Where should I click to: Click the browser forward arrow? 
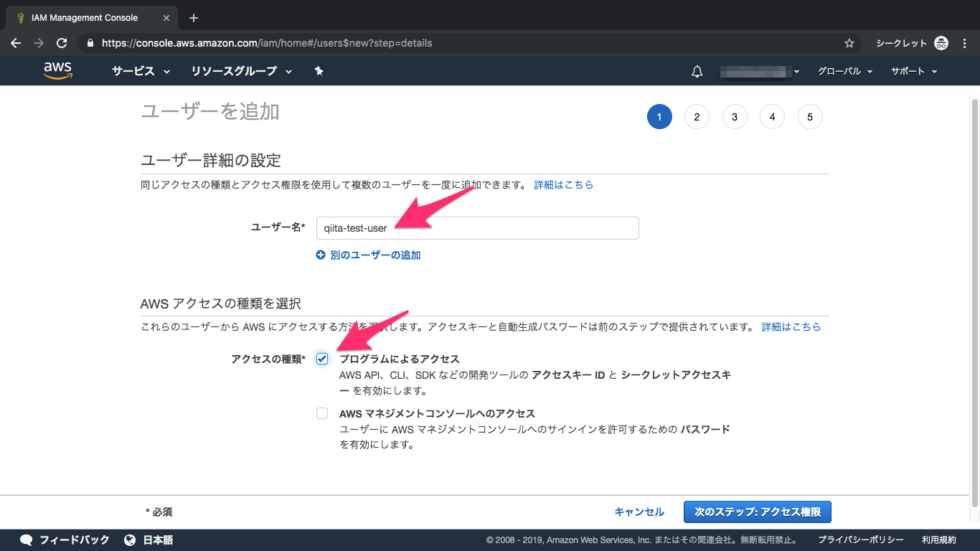coord(39,43)
